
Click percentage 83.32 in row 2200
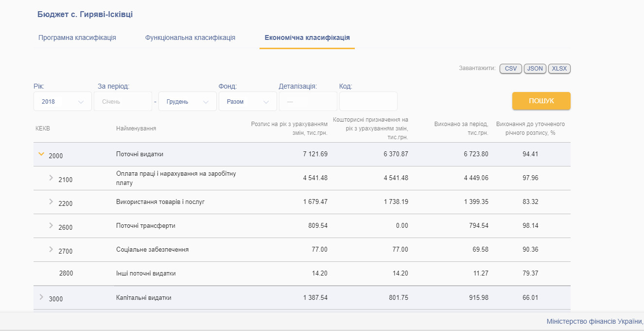point(531,202)
